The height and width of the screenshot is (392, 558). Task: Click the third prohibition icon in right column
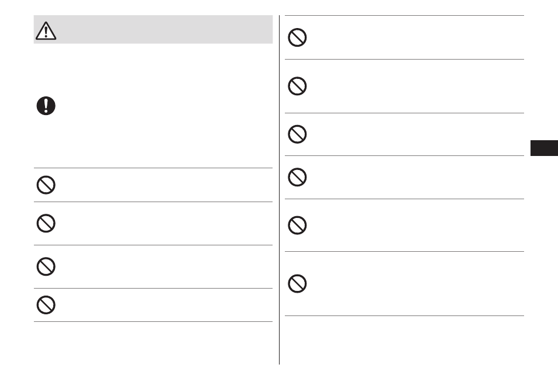point(297,134)
